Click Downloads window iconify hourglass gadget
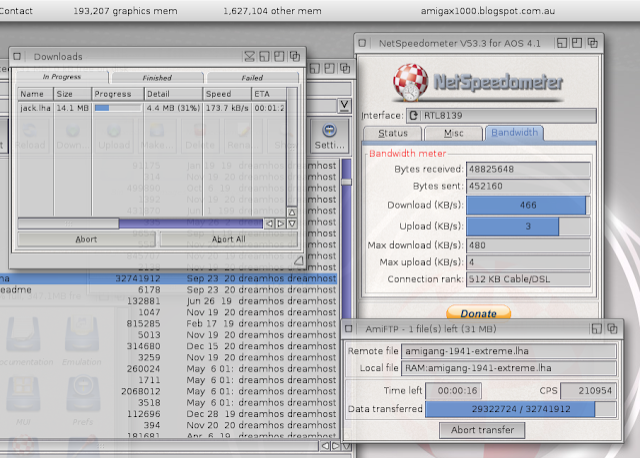The width and height of the screenshot is (640, 458). click(x=249, y=56)
